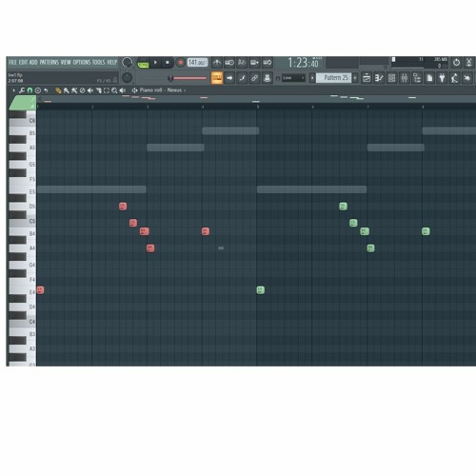Toggle step editing mode arrow

pos(229,78)
